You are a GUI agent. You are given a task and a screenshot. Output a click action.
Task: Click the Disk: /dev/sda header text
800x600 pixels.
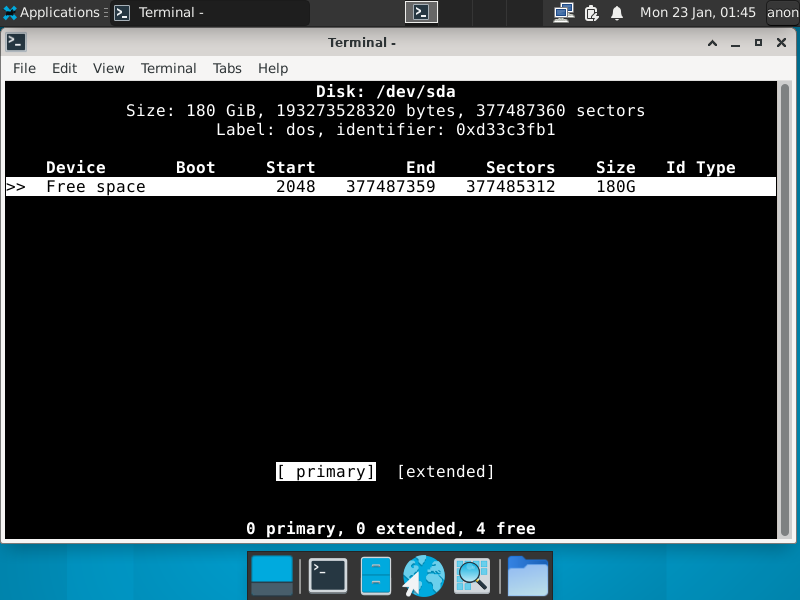[x=386, y=92]
